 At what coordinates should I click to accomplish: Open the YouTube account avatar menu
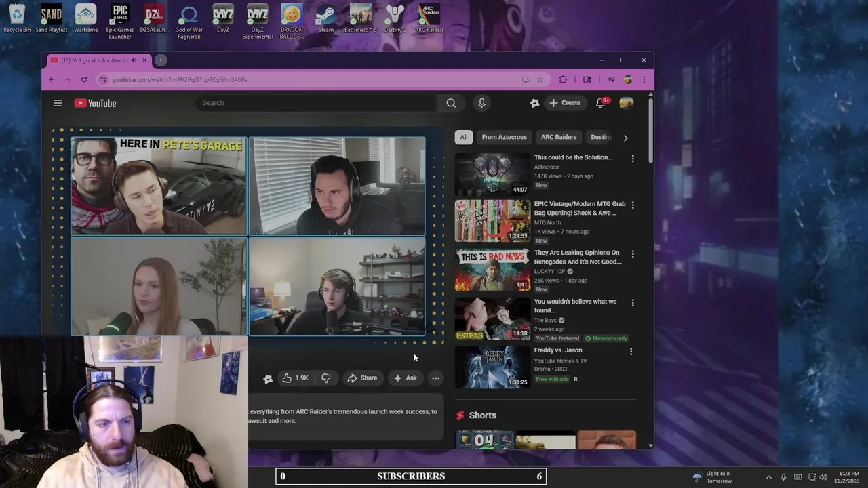tap(627, 103)
